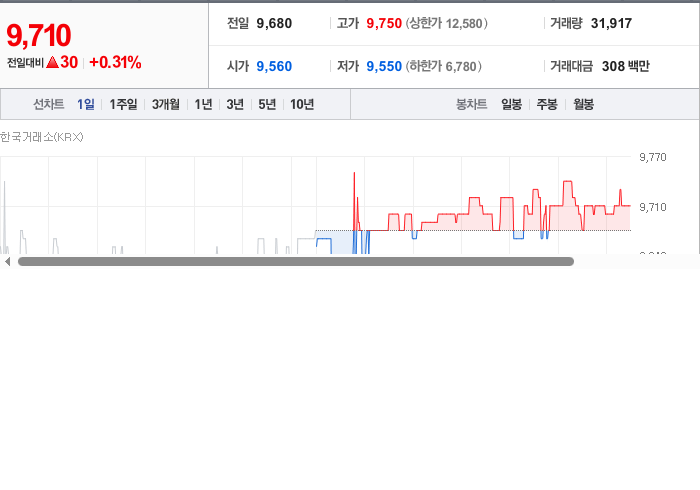Image resolution: width=700 pixels, height=490 pixels.
Task: View the 10년 line chart
Action: (x=302, y=104)
